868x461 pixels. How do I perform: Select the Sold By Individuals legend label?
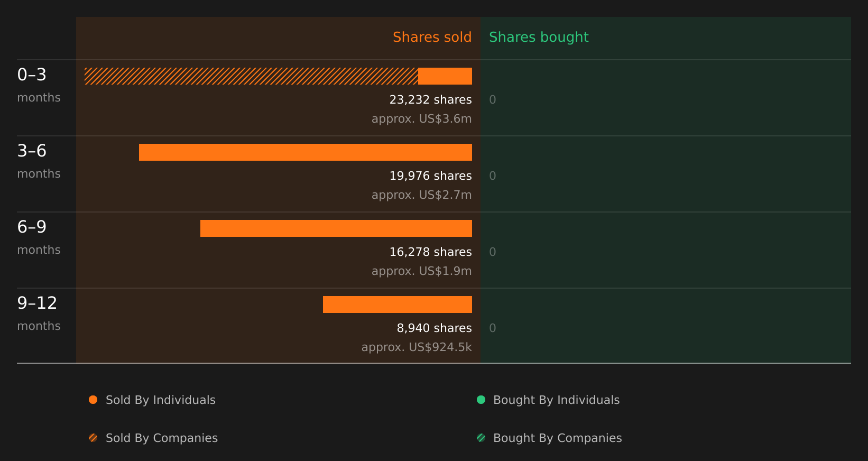click(161, 400)
